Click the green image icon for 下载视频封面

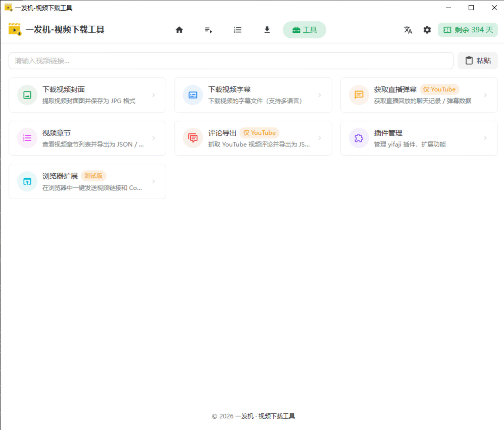pos(27,95)
